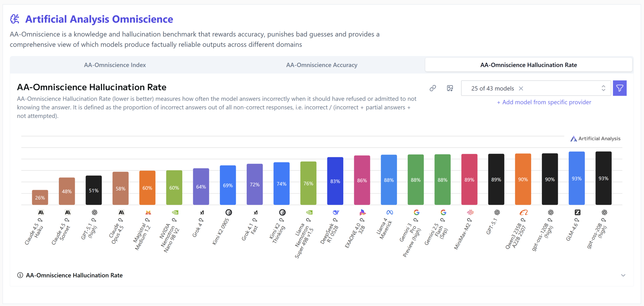Viewport: 644px width, 306px height.
Task: Click the black 93% gpt-oss-20B bar
Action: point(603,178)
